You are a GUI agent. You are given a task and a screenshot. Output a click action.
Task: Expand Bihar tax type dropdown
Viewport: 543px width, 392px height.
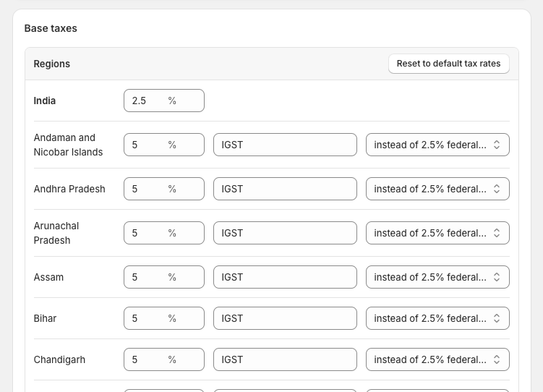click(x=437, y=318)
